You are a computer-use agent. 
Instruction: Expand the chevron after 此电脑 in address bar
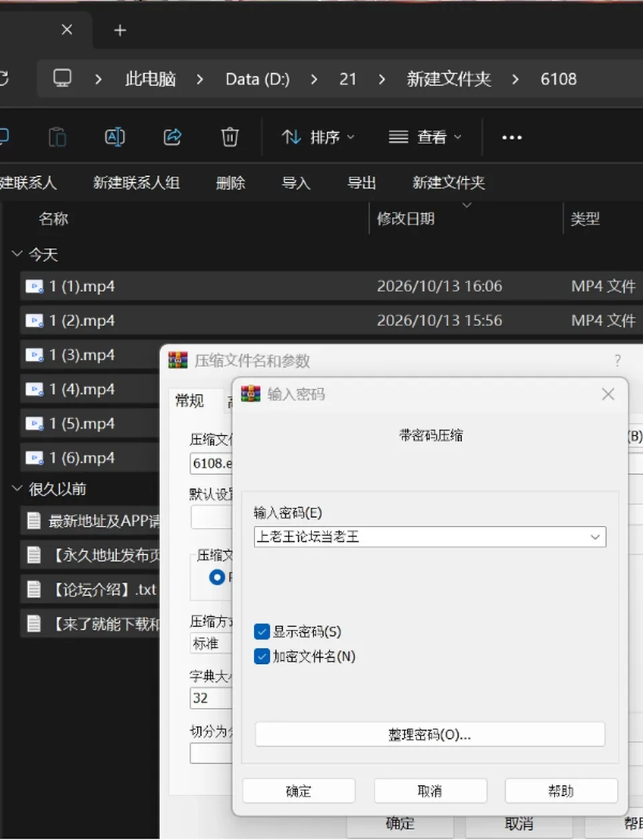[x=200, y=79]
